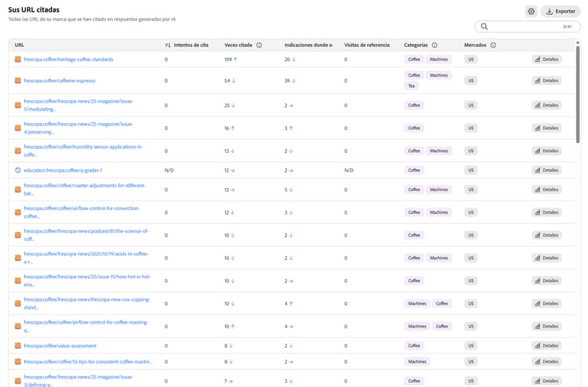Click the 109 cited count value
The width and height of the screenshot is (588, 387).
tap(228, 60)
